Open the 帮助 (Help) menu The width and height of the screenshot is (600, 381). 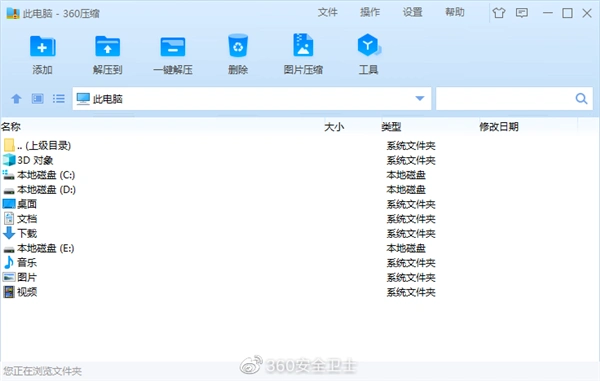pyautogui.click(x=455, y=12)
